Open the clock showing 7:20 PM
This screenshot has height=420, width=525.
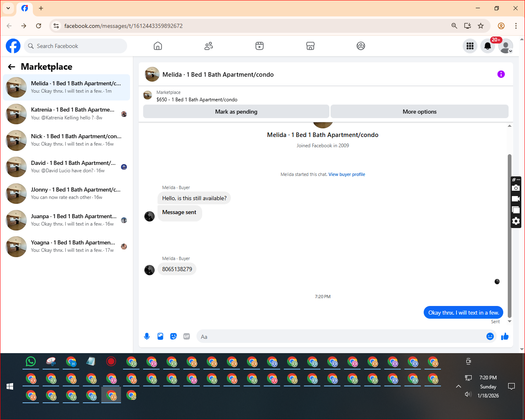488,378
